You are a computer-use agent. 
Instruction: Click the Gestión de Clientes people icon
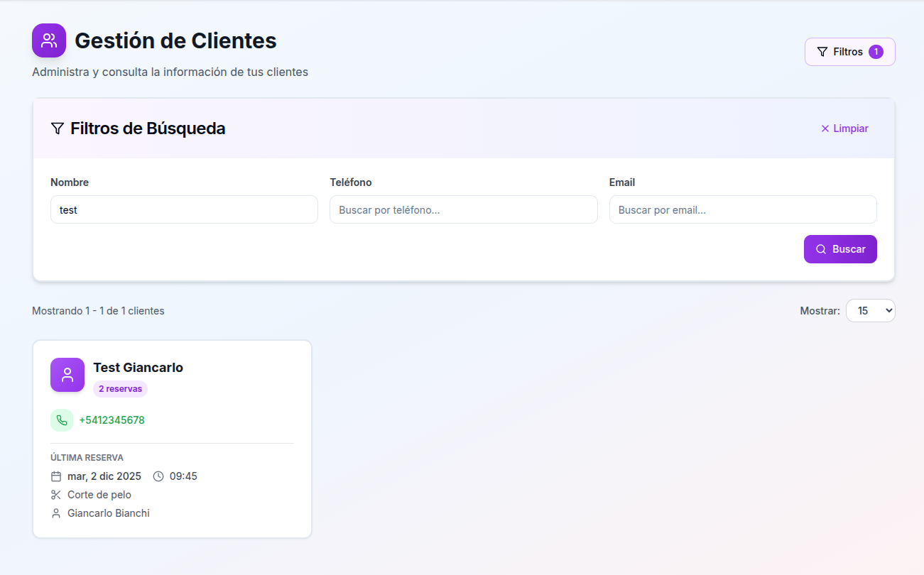(x=48, y=40)
